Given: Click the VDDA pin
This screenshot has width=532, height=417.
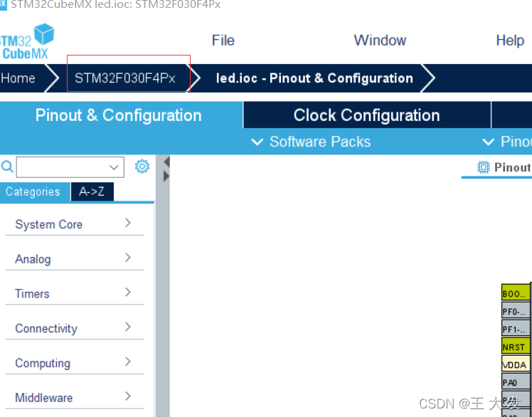Looking at the screenshot, I should pos(516,365).
